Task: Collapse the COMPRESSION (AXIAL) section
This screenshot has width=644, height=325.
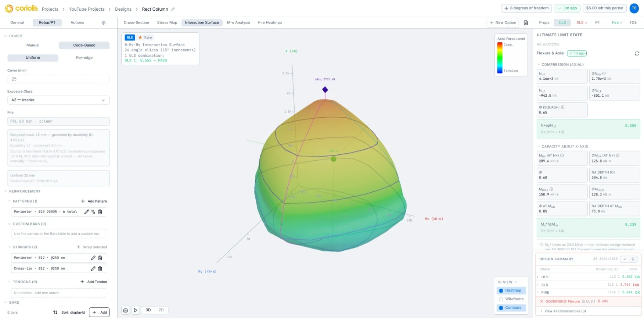Action: 539,65
